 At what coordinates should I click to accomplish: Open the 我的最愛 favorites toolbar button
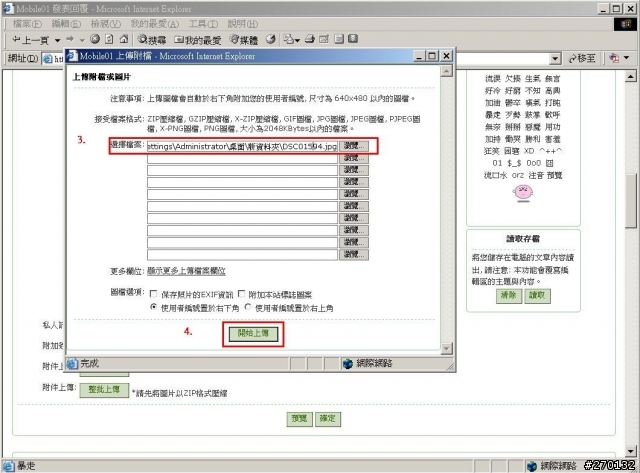coord(198,40)
